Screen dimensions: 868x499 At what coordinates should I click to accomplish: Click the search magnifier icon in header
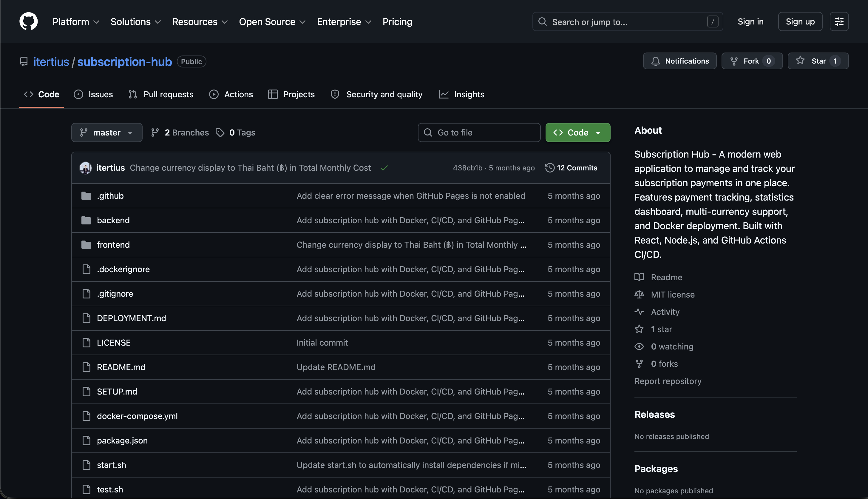pyautogui.click(x=542, y=21)
